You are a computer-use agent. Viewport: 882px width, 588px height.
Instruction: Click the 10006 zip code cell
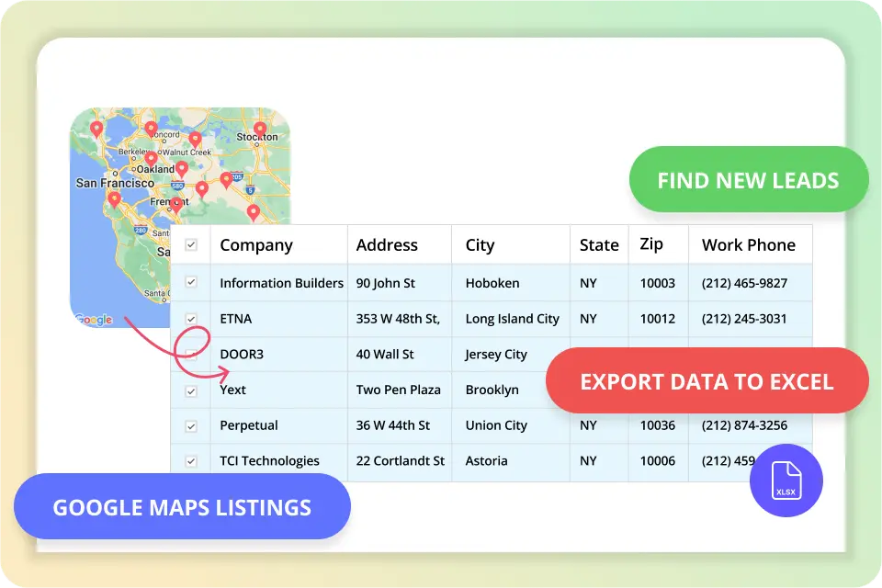(x=658, y=461)
